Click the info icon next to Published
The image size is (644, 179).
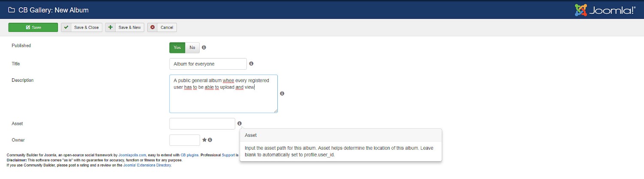[204, 47]
